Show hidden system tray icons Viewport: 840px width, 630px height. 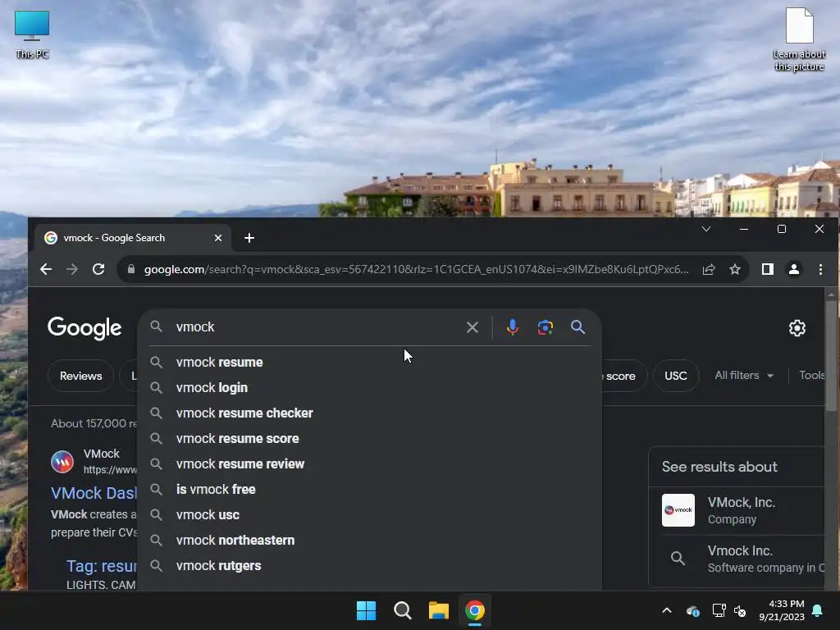pyautogui.click(x=667, y=610)
